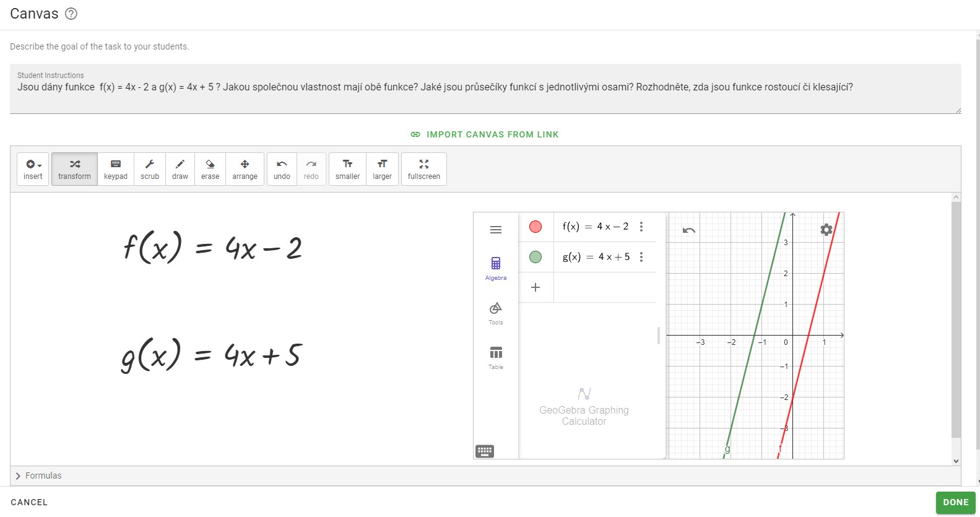Click the algebra panel resize handle
980x517 pixels.
659,335
